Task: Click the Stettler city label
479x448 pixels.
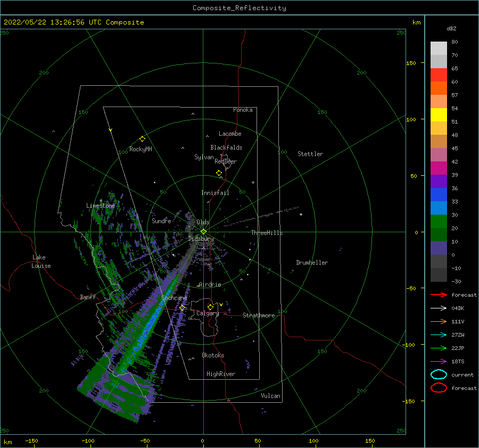Action: [x=310, y=154]
